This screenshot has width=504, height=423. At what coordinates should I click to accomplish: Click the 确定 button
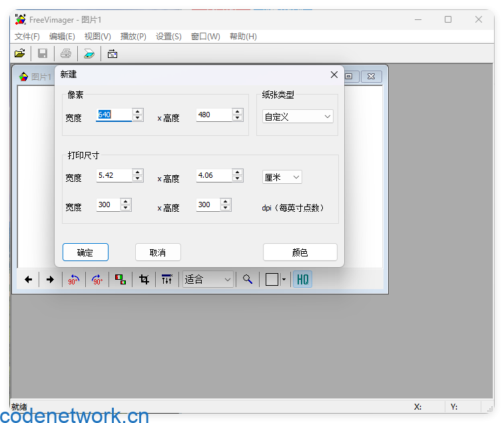[x=85, y=252]
